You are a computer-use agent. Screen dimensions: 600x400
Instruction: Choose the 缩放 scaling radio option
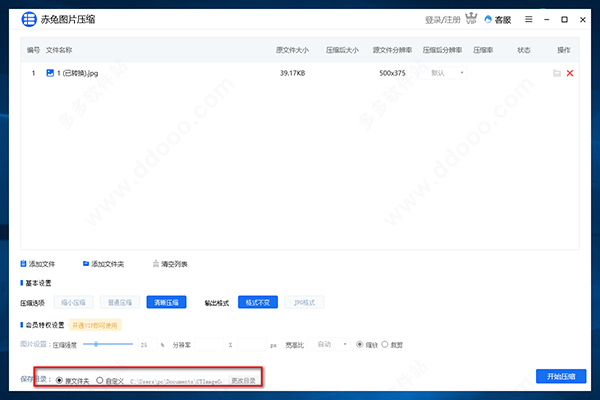coord(359,344)
